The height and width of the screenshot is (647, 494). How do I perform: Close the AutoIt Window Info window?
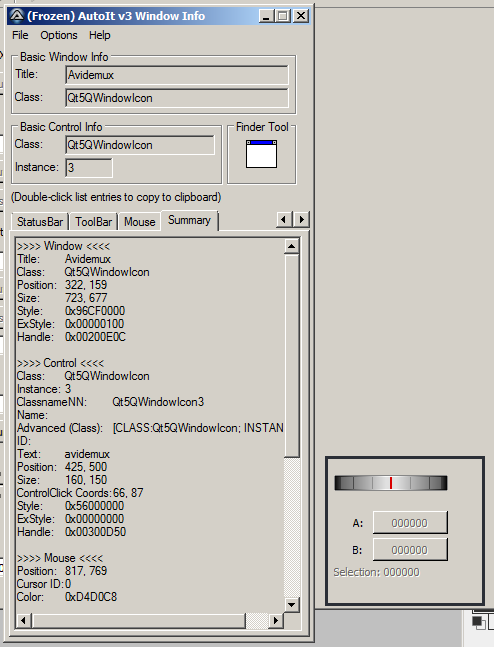pos(301,16)
